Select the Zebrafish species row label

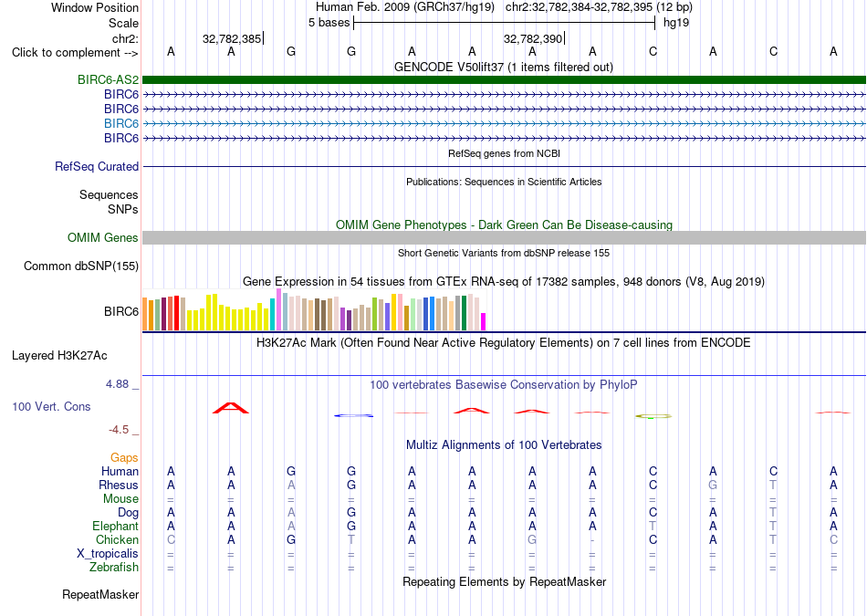[x=114, y=568]
